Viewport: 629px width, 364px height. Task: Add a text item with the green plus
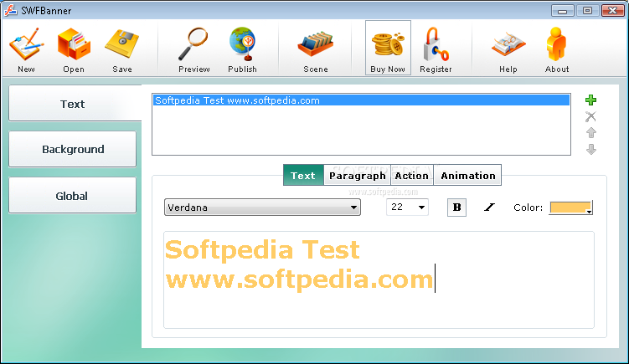tap(590, 100)
